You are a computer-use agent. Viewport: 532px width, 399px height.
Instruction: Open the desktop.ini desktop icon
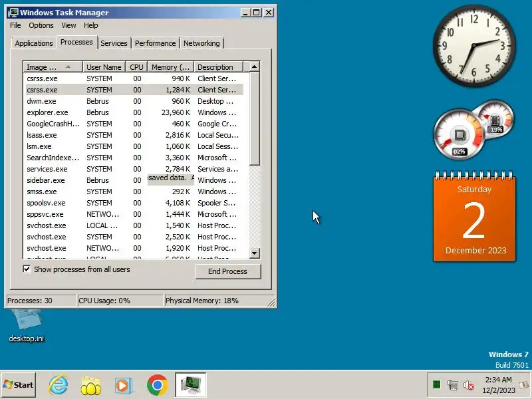point(26,327)
